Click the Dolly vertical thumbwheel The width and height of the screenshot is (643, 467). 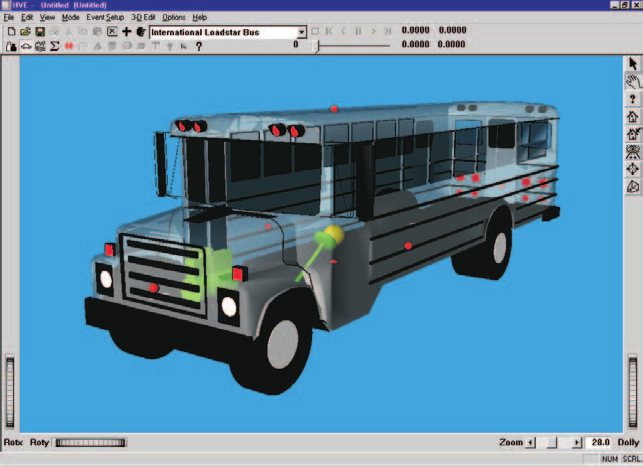pos(633,392)
